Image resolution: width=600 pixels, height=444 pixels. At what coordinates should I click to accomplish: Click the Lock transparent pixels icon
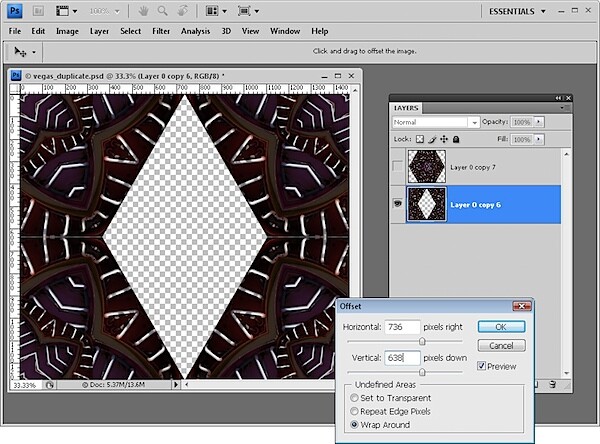(420, 139)
